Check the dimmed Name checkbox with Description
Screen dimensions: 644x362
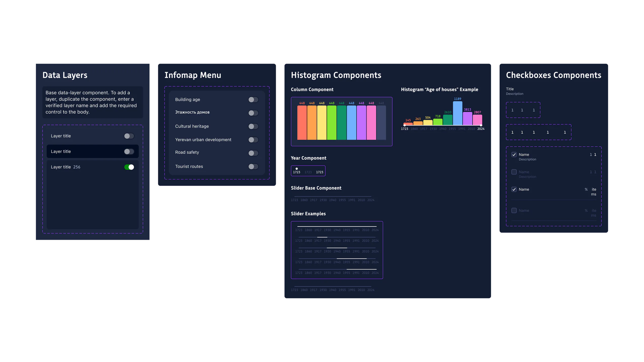[514, 172]
